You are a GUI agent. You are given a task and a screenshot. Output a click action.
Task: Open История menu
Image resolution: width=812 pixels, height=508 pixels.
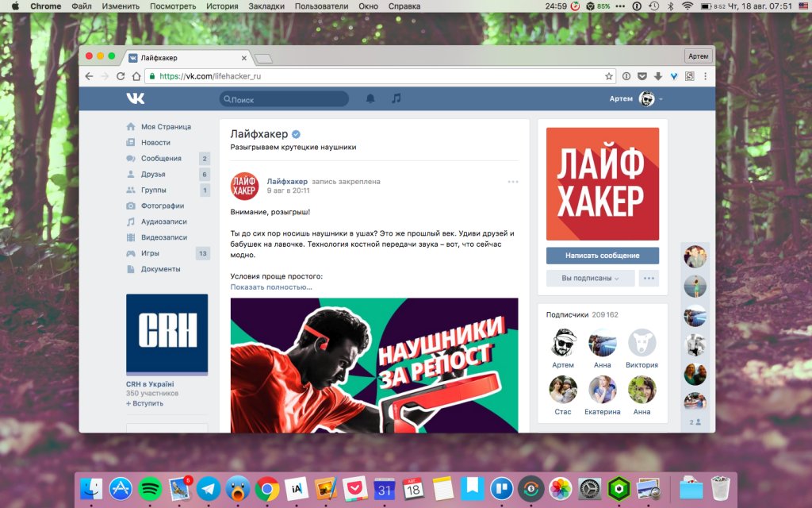[x=222, y=6]
